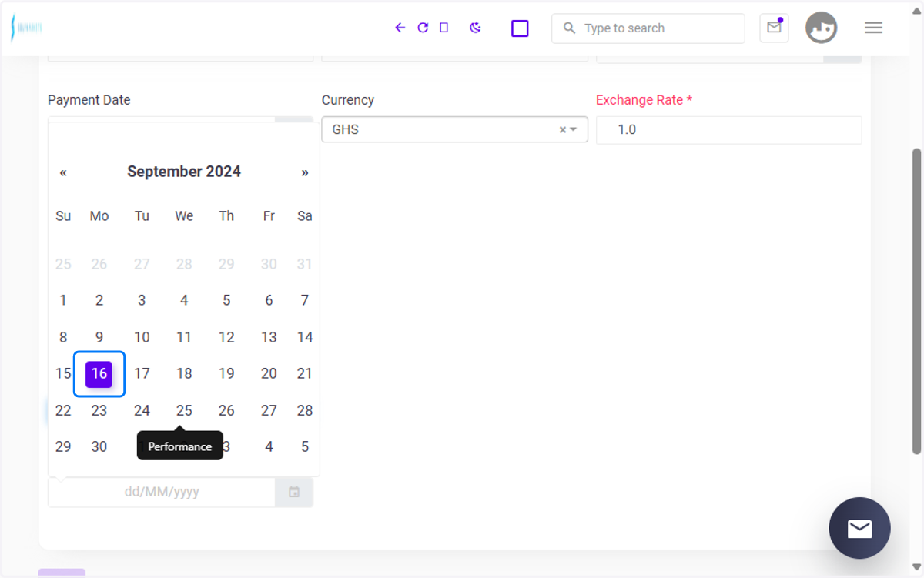
Task: Select October 5 in calendar
Action: (x=305, y=446)
